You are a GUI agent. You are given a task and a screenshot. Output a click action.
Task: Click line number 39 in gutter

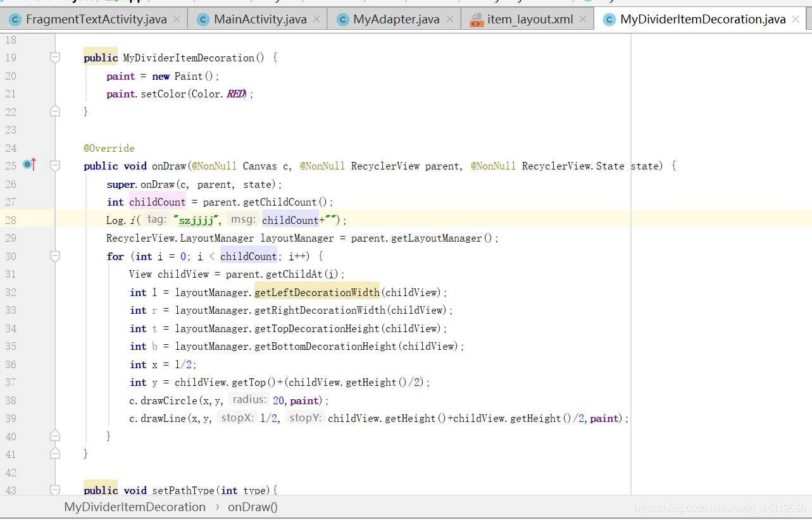click(10, 418)
